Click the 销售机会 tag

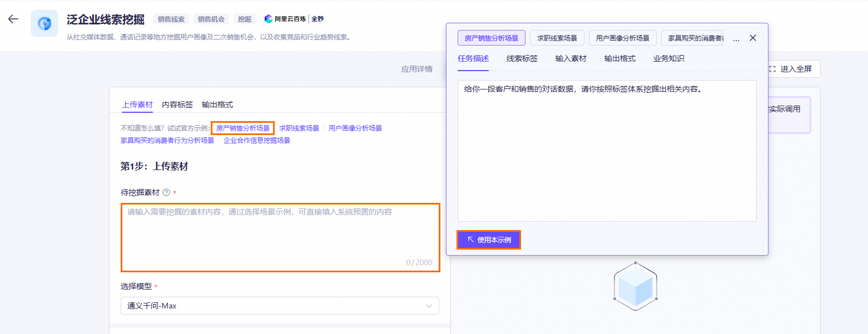[211, 19]
